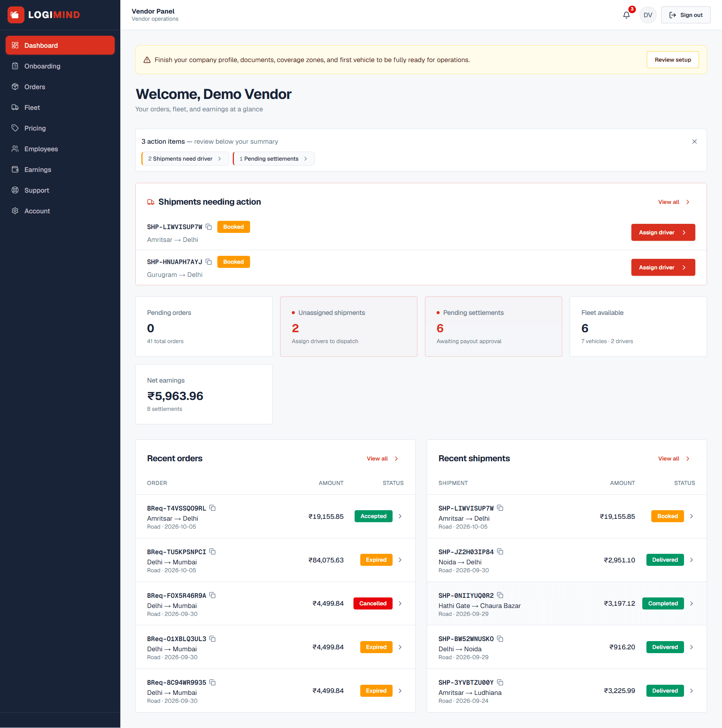Open shipment SHP-JZ2H03IP84 chevron
This screenshot has width=722, height=728.
point(692,560)
